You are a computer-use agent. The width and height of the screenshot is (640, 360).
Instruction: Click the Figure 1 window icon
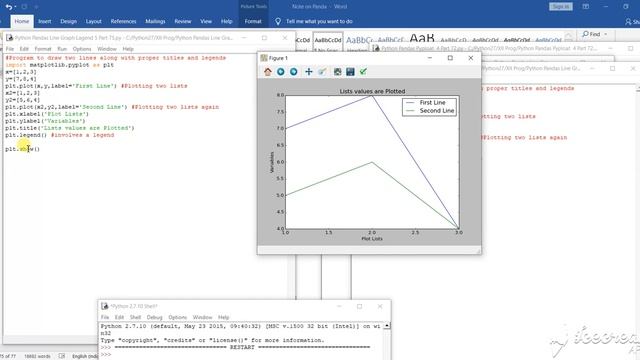point(264,58)
